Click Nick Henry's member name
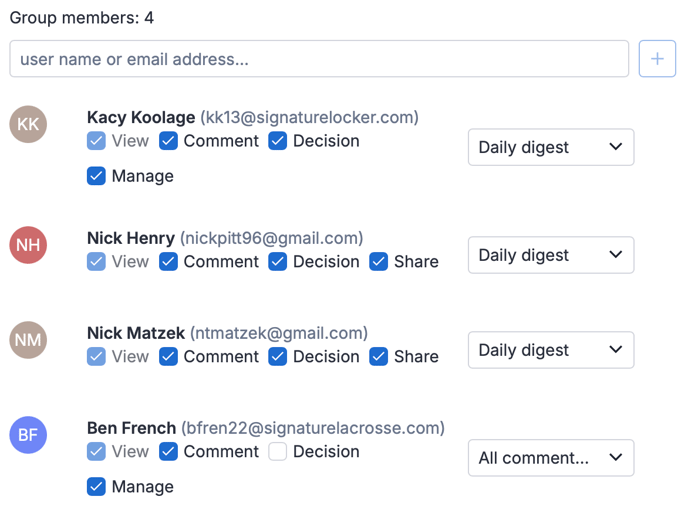688x510 pixels. pos(131,238)
